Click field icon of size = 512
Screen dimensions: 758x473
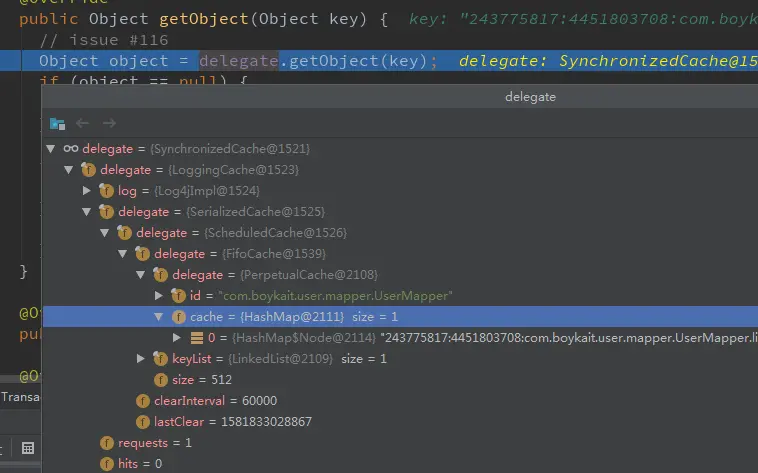pyautogui.click(x=160, y=380)
